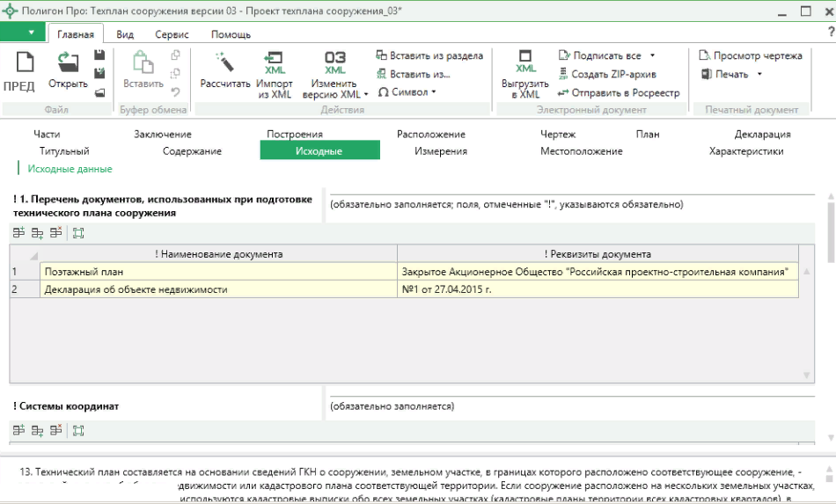Open the Изменить версию XML dropdown
Screen dimensions: 836x504
(x=367, y=95)
